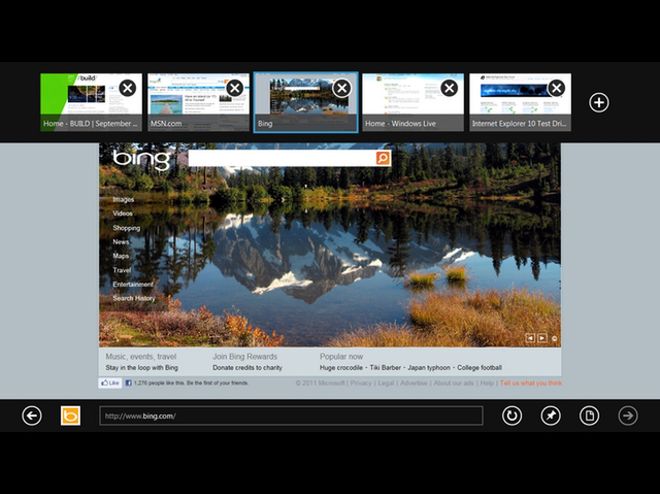Screen dimensions: 660x494
Task: Open 'Huge crocodile' popular search
Action: click(x=341, y=367)
